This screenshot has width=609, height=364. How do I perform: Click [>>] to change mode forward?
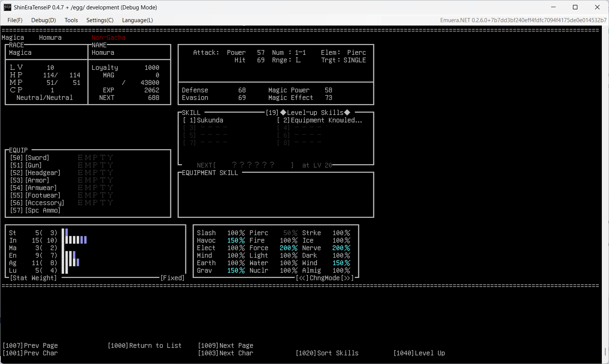[347, 278]
